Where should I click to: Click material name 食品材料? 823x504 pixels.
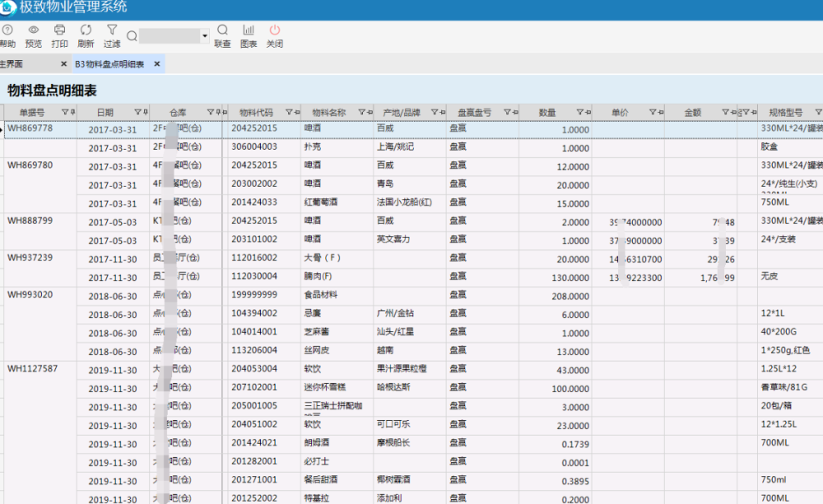click(321, 294)
